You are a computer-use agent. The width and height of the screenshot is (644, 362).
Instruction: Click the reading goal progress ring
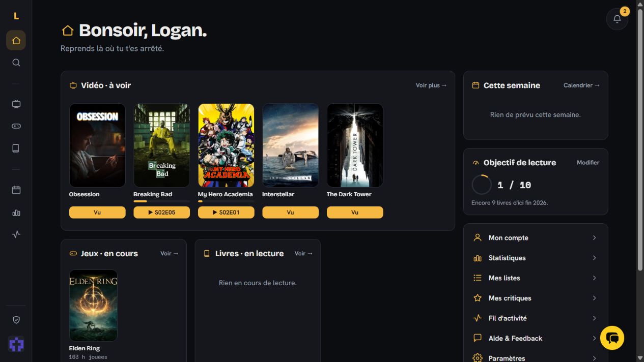482,185
